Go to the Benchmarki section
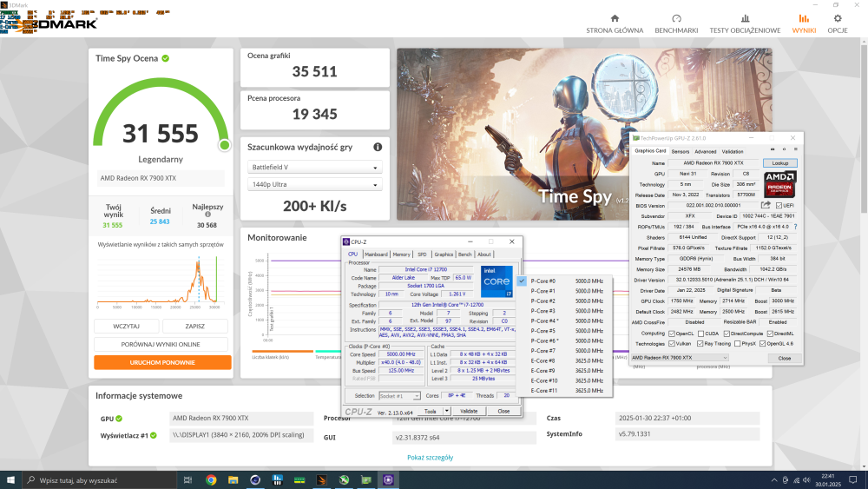The width and height of the screenshot is (868, 489). [x=676, y=23]
